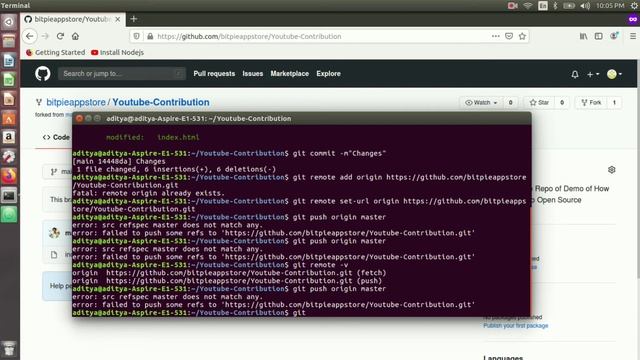Open Terminal icon in the Ubuntu dock
This screenshot has width=640, height=360.
(9, 196)
